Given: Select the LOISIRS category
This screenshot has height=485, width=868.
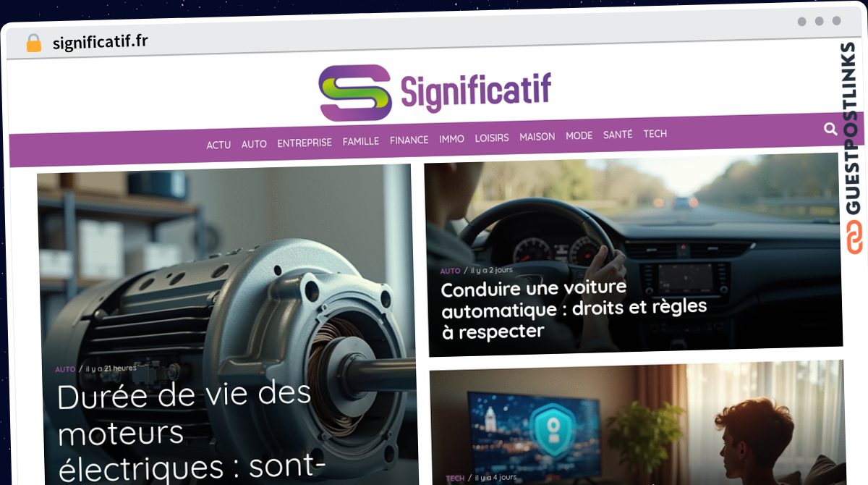Looking at the screenshot, I should click(492, 138).
